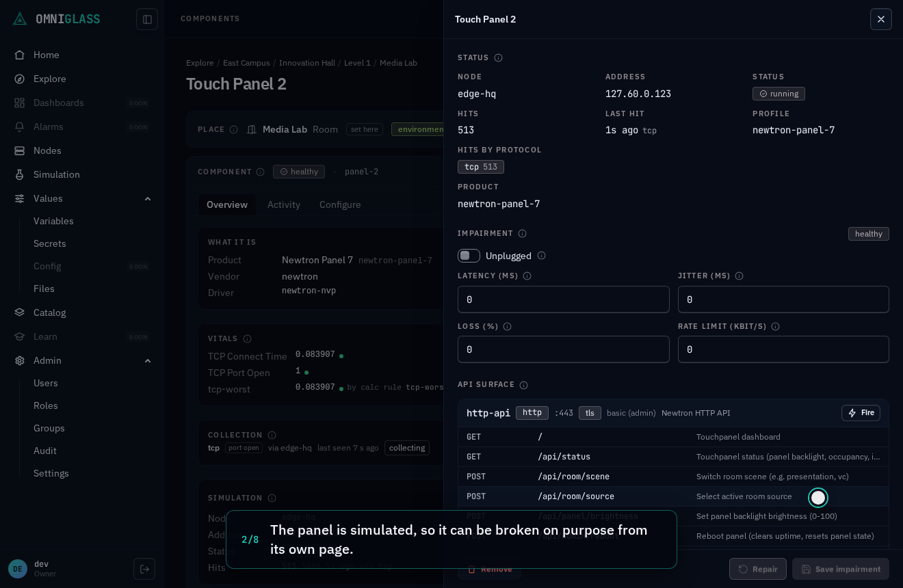Click the API Surface info icon

(x=523, y=386)
